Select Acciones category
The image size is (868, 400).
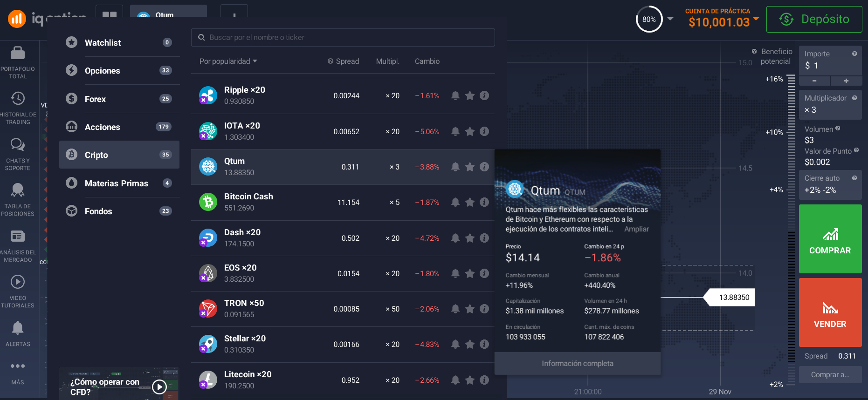coord(119,127)
